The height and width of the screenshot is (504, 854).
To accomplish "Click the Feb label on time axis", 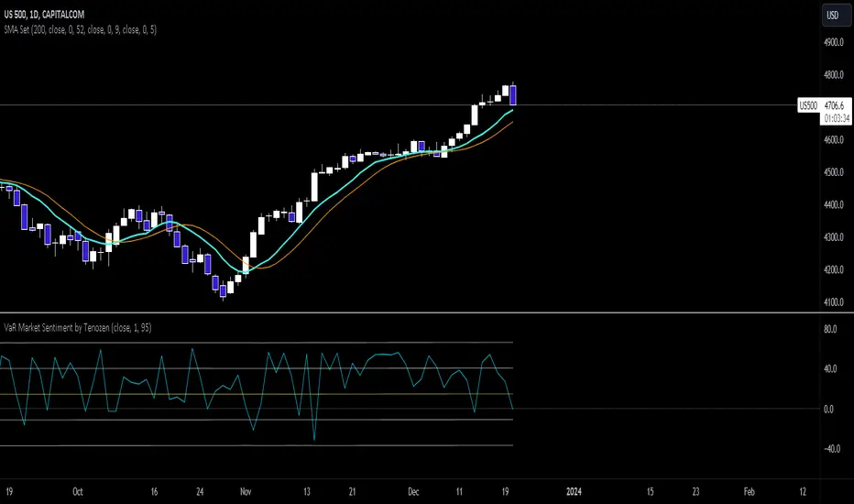I will 749,491.
